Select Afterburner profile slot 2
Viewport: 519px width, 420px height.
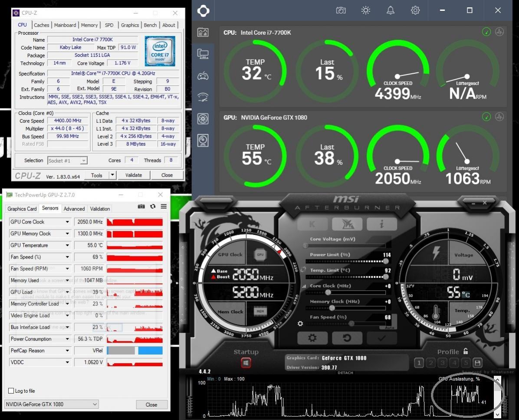pyautogui.click(x=430, y=363)
